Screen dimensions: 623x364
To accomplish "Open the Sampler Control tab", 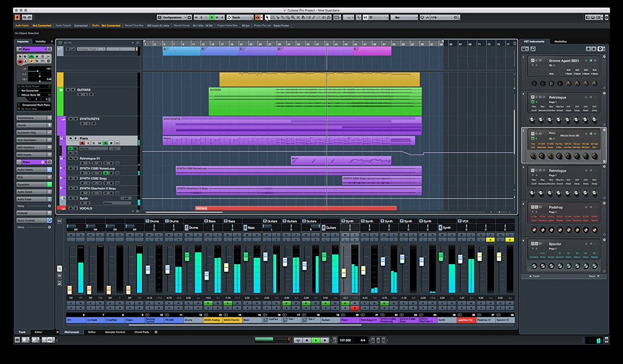I will [115, 332].
